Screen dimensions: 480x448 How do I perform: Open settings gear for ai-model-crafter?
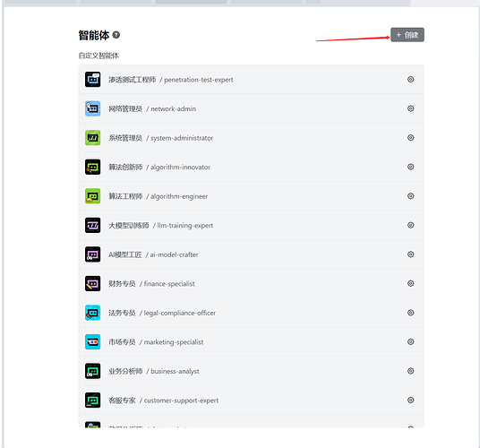[x=410, y=254]
